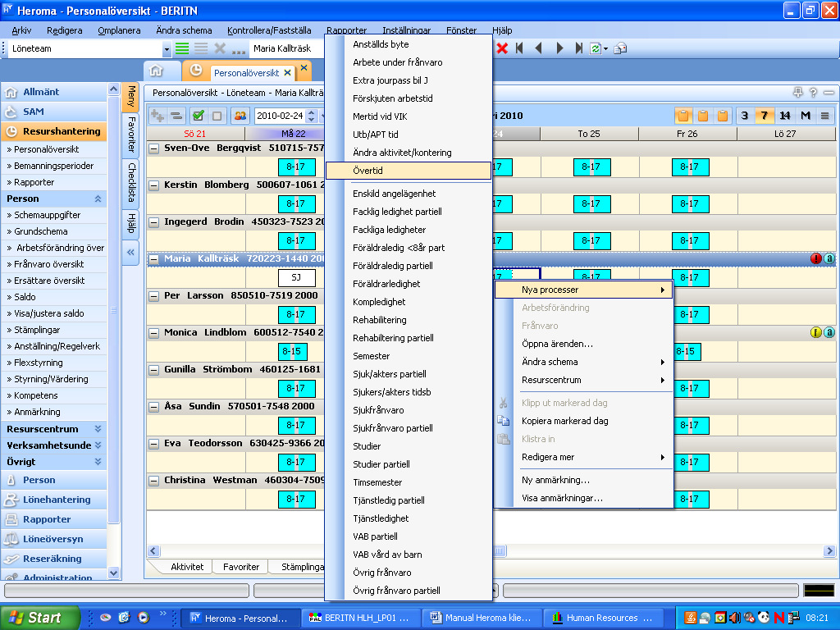The image size is (840, 630).
Task: Expand the Övrigt section
Action: (98, 462)
